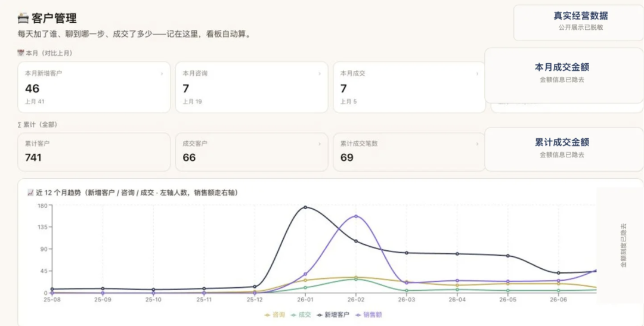Image resolution: width=644 pixels, height=326 pixels.
Task: Click the 新增客户 data point at 26-04
Action: [x=457, y=254]
